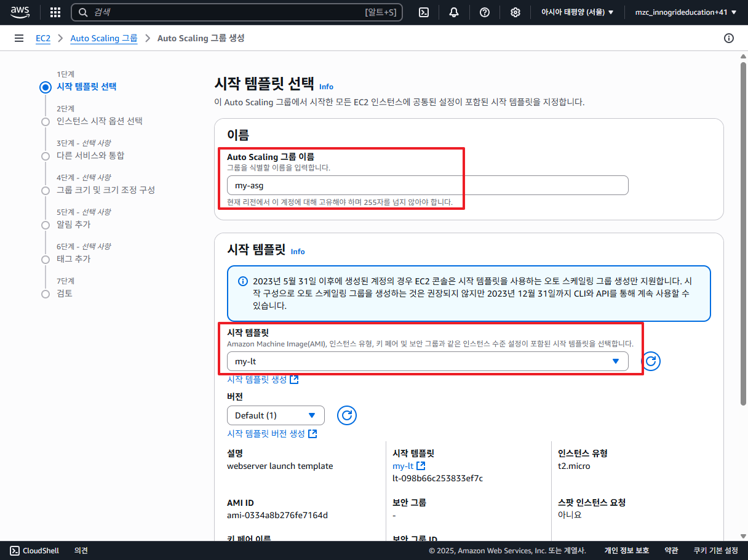
Task: Toggle the hamburger side navigation menu
Action: (x=19, y=38)
